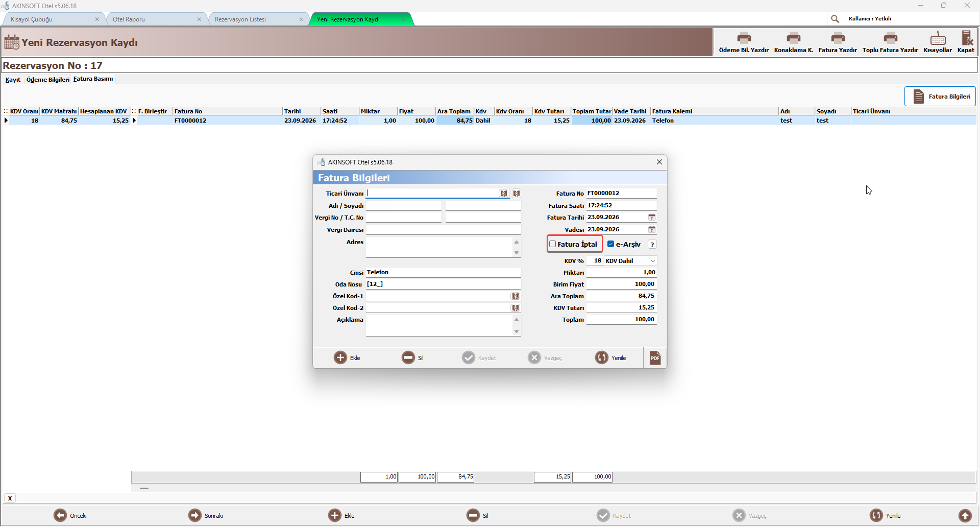The image size is (980, 527).
Task: Open the Vadesi date dropdown
Action: tap(652, 230)
